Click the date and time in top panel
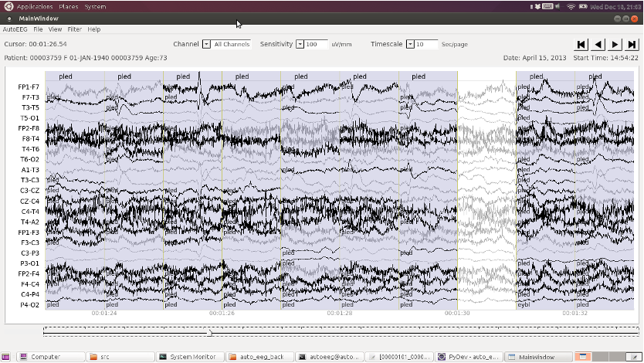Image resolution: width=644 pixels, height=363 pixels. point(615,7)
